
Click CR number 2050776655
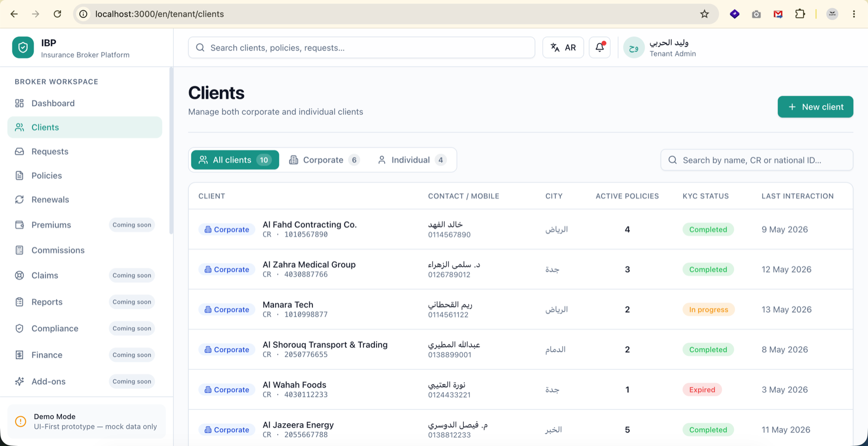coord(306,355)
